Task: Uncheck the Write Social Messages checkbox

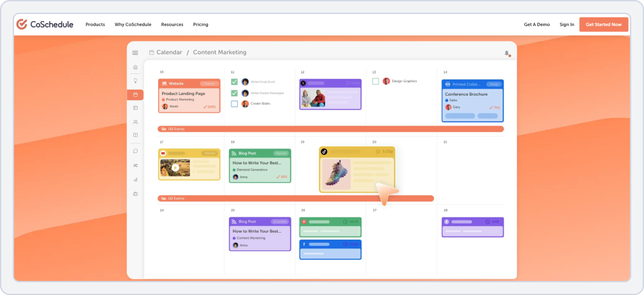Action: point(235,93)
